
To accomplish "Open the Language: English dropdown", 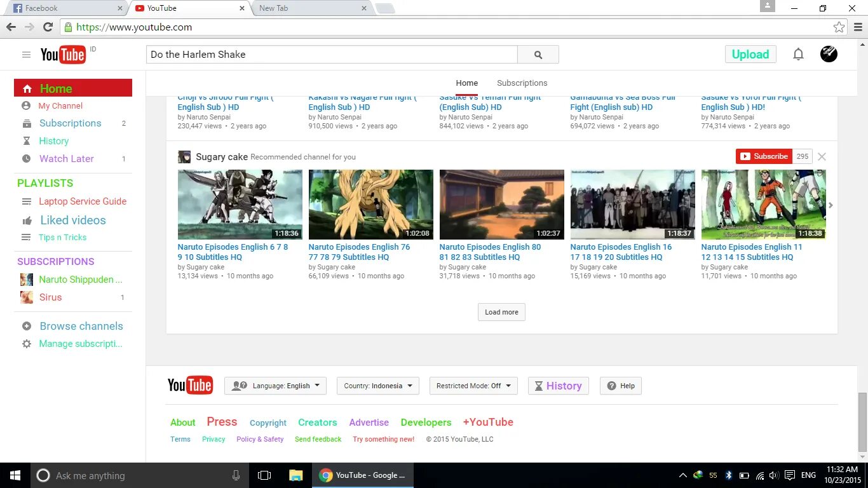I will tap(275, 386).
